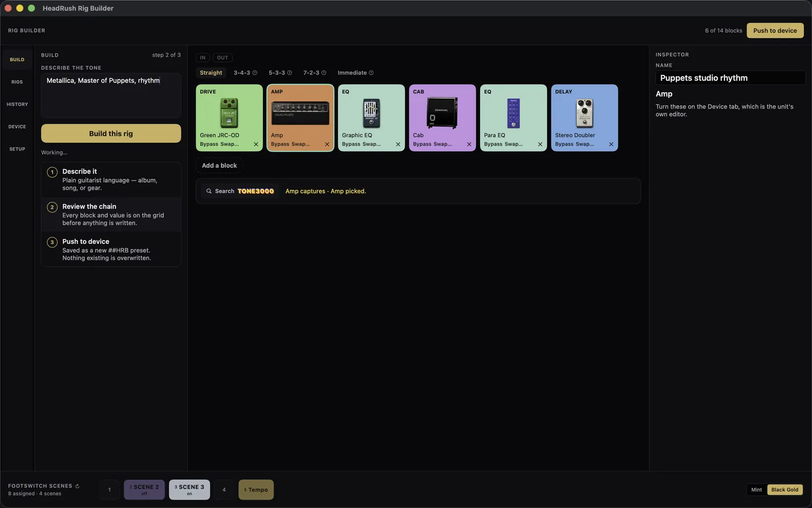
Task: Open the info icon beside 5-3-3
Action: (x=289, y=73)
